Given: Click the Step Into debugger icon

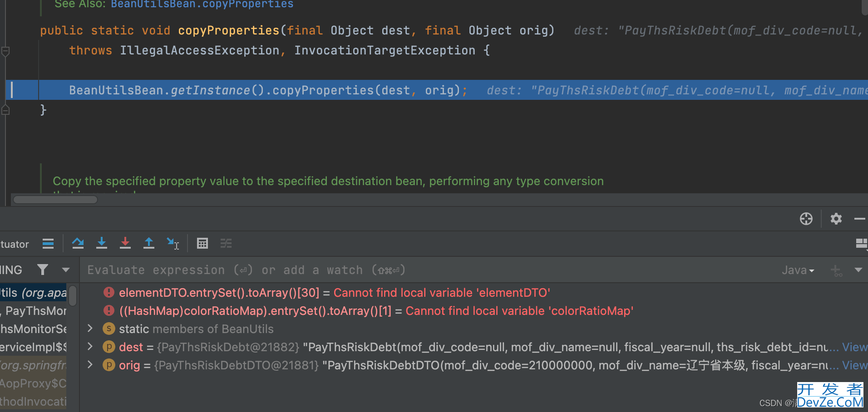Looking at the screenshot, I should (102, 243).
